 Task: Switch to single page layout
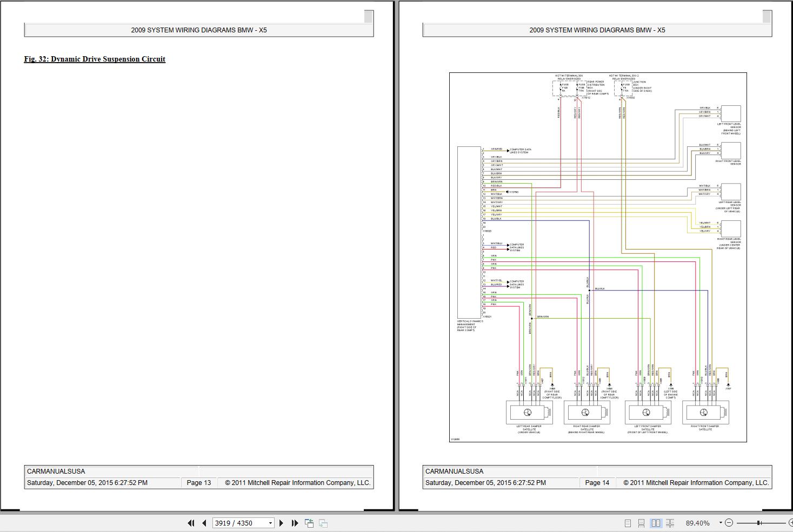click(628, 523)
